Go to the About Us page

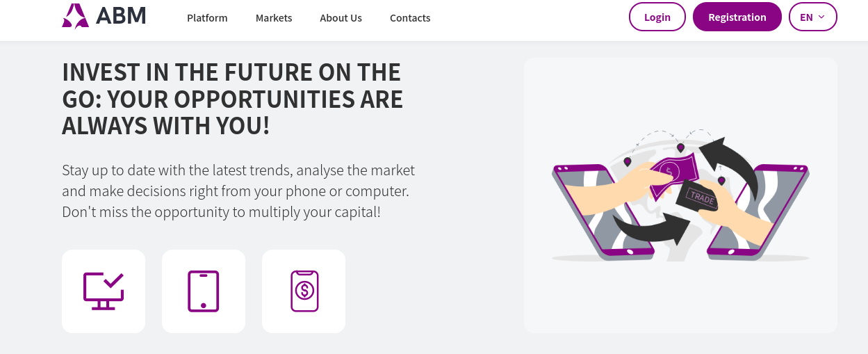(x=341, y=17)
